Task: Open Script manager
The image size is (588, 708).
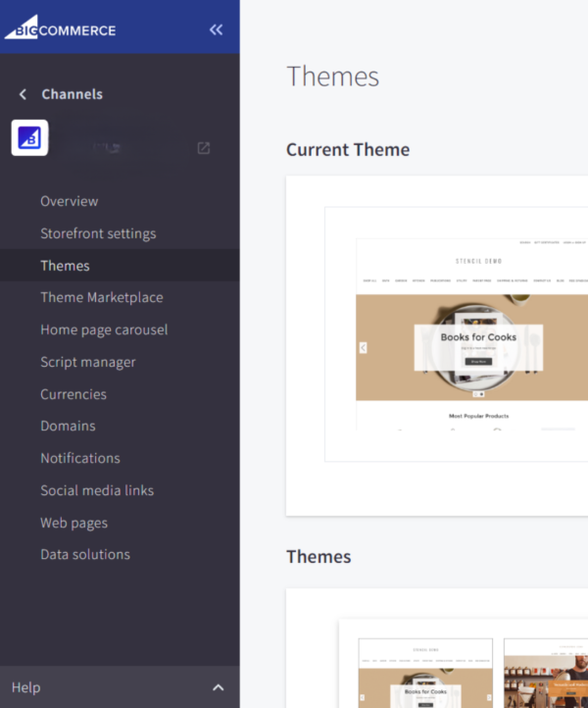Action: pyautogui.click(x=88, y=362)
